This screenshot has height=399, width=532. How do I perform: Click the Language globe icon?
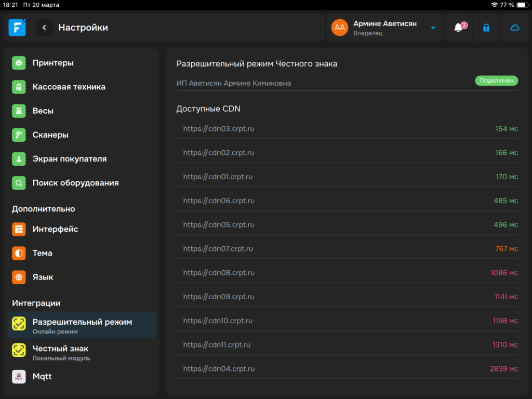click(19, 277)
